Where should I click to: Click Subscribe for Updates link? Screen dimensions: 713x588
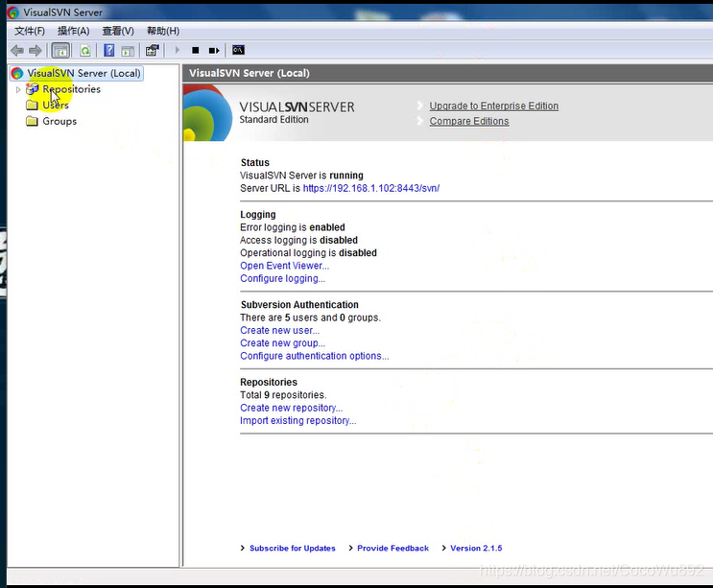[x=293, y=548]
